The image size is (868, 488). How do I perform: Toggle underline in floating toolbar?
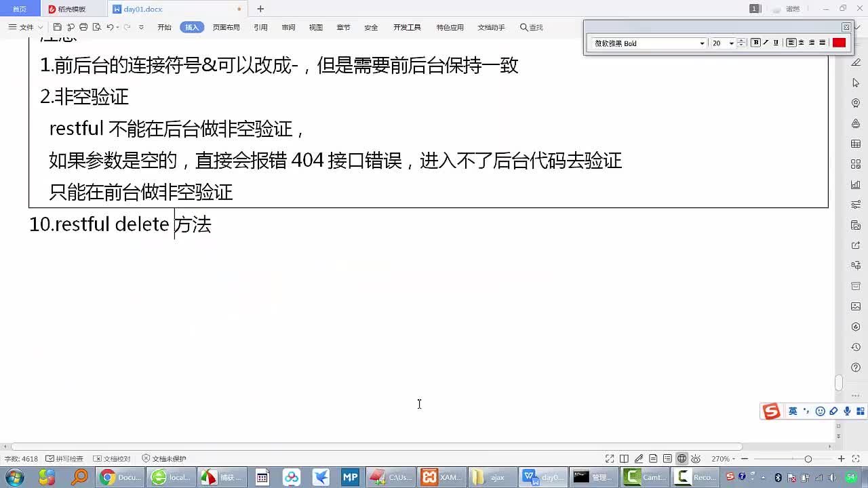click(776, 43)
